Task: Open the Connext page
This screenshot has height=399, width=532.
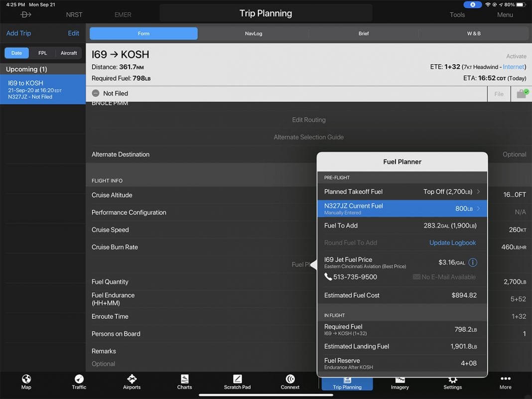Action: 290,382
